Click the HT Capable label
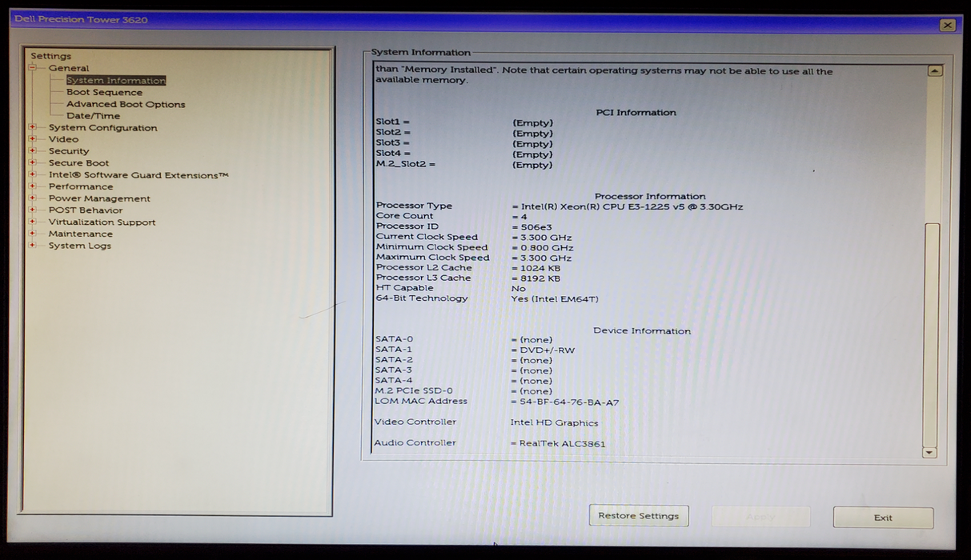The width and height of the screenshot is (971, 560). [x=405, y=288]
